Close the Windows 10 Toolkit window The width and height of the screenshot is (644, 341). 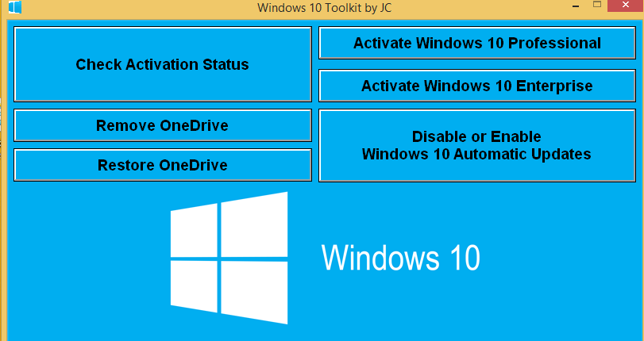[x=626, y=5]
